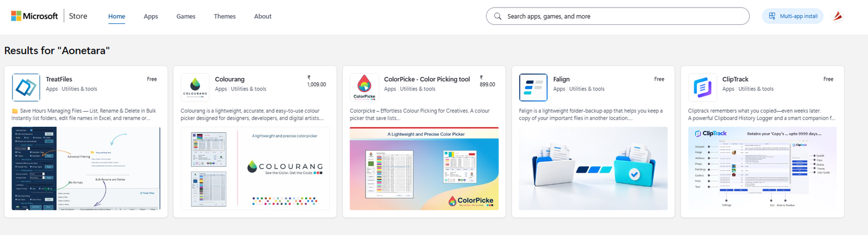Viewport: 868px width, 235px height.
Task: Click Utilities & tools under ClipTrack
Action: pyautogui.click(x=756, y=89)
